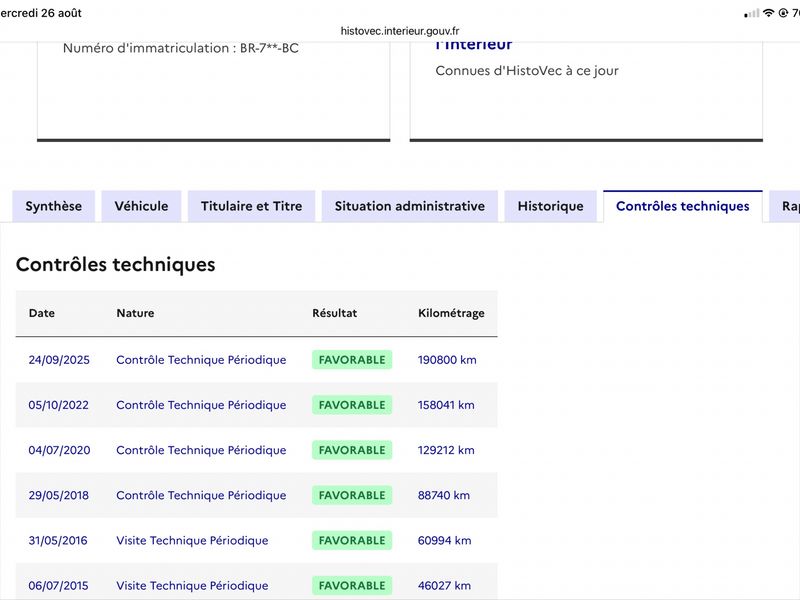Open the Titulaire et Titre tab
Image resolution: width=800 pixels, height=600 pixels.
point(252,206)
